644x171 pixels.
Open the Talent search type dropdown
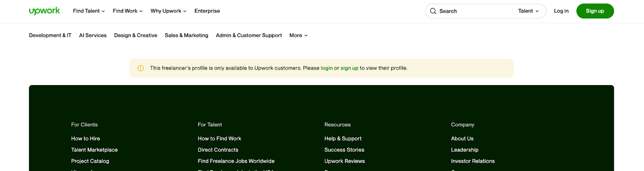(x=528, y=11)
